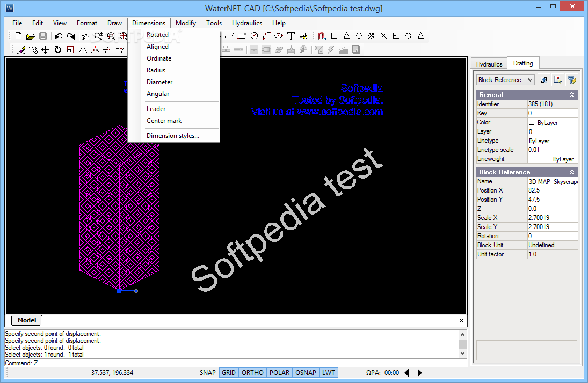The image size is (588, 383).
Task: Toggle SNAP mode in status bar
Action: click(207, 372)
